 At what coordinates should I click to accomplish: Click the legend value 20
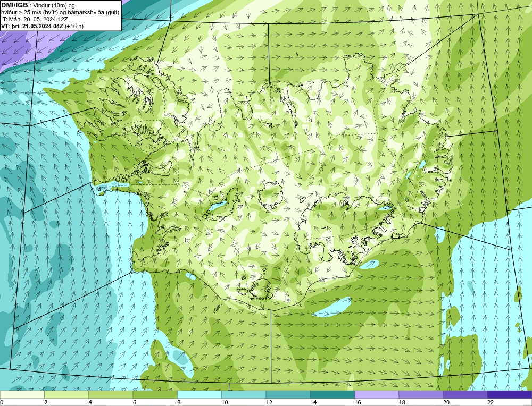tap(446, 402)
